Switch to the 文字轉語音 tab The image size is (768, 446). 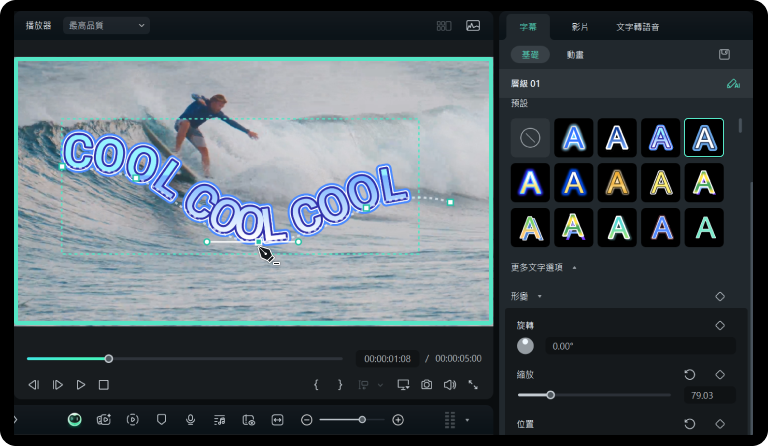click(637, 27)
